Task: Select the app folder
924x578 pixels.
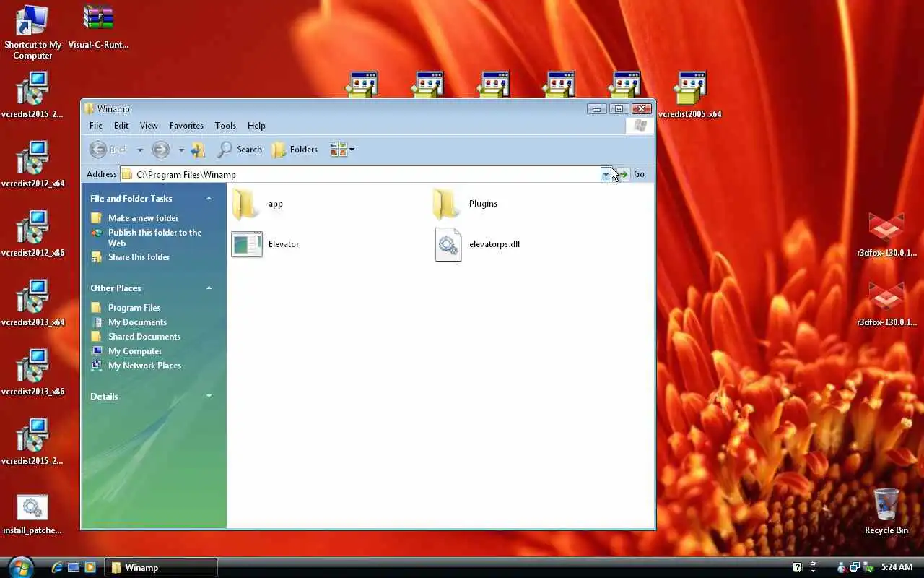Action: tap(258, 204)
